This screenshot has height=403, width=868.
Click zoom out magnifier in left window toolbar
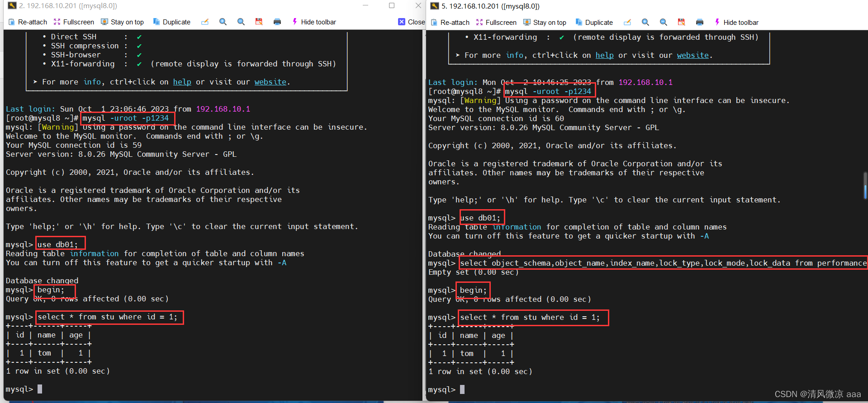[x=241, y=22]
